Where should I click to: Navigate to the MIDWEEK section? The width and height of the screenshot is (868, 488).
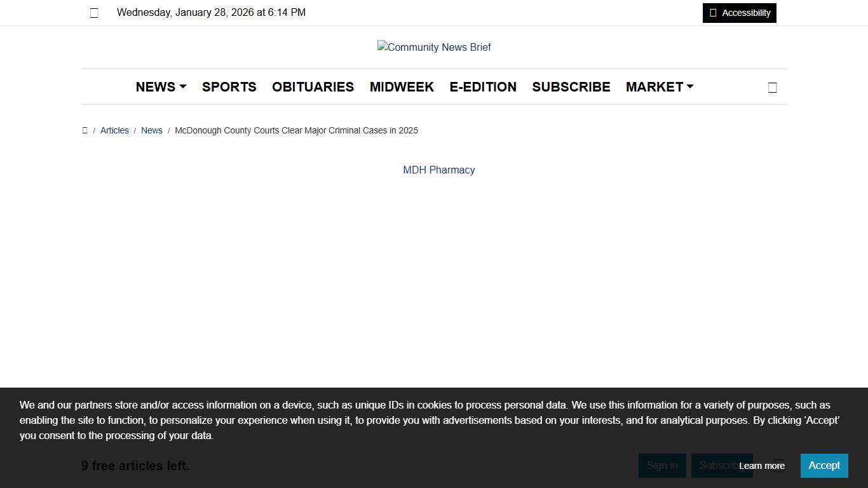(402, 87)
